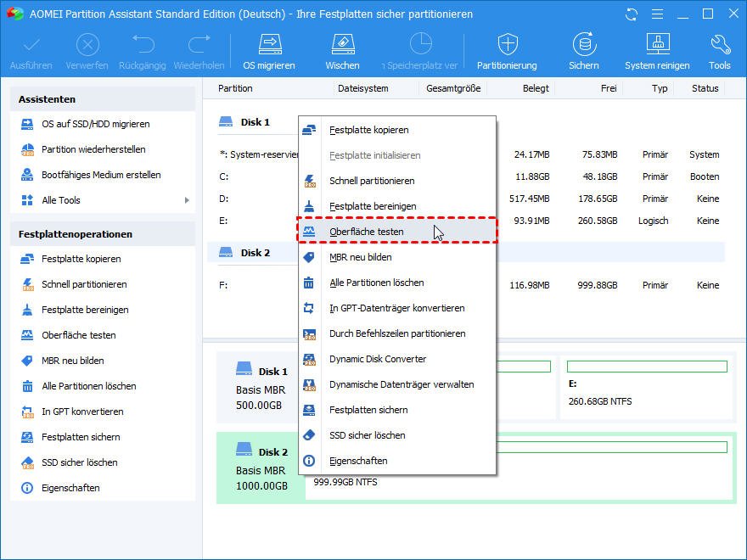Select the System-reserviert partition row
Screen dimensions: 747x560
259,154
